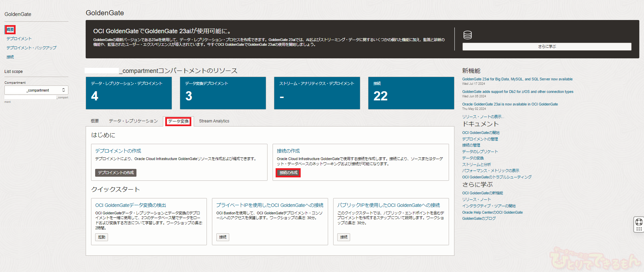Switch to the Stream Analytics tab
This screenshot has width=644, height=272.
pyautogui.click(x=214, y=121)
